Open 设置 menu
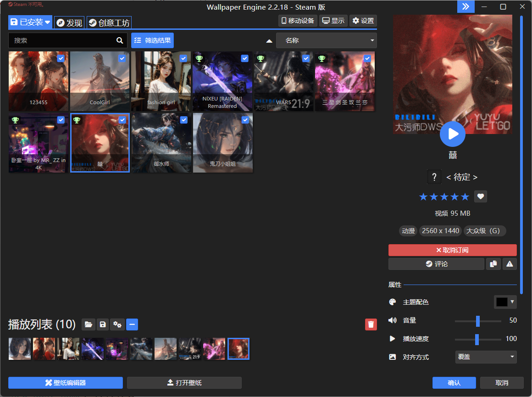The width and height of the screenshot is (532, 397). coord(363,21)
